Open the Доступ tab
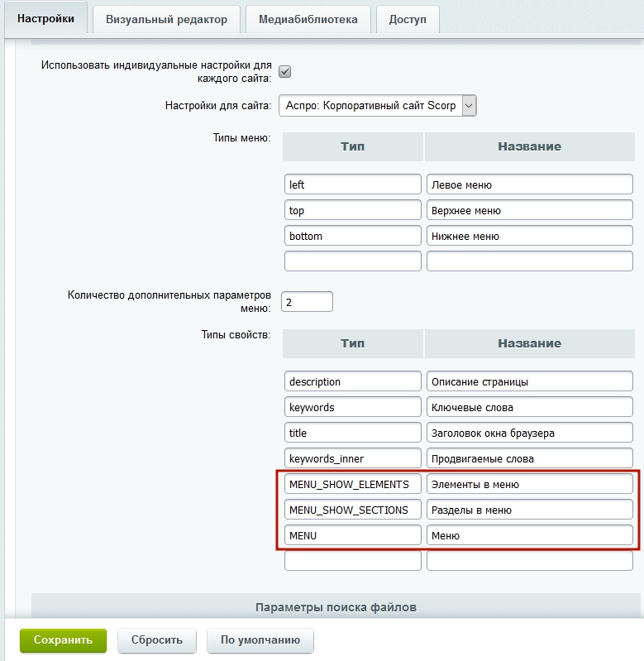 click(x=408, y=19)
